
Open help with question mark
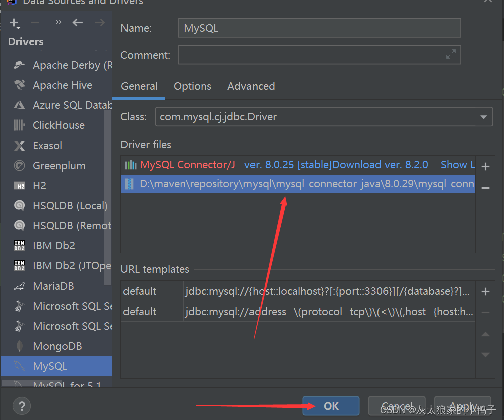[x=22, y=406]
